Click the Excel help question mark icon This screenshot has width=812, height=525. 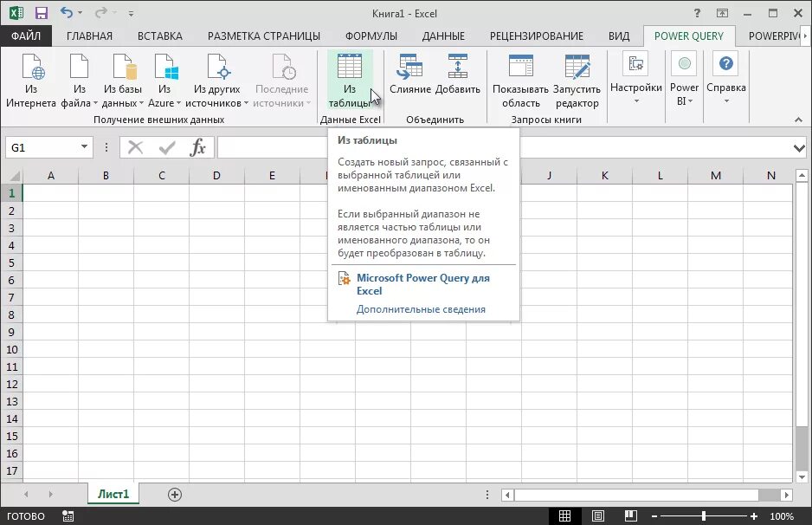(697, 14)
